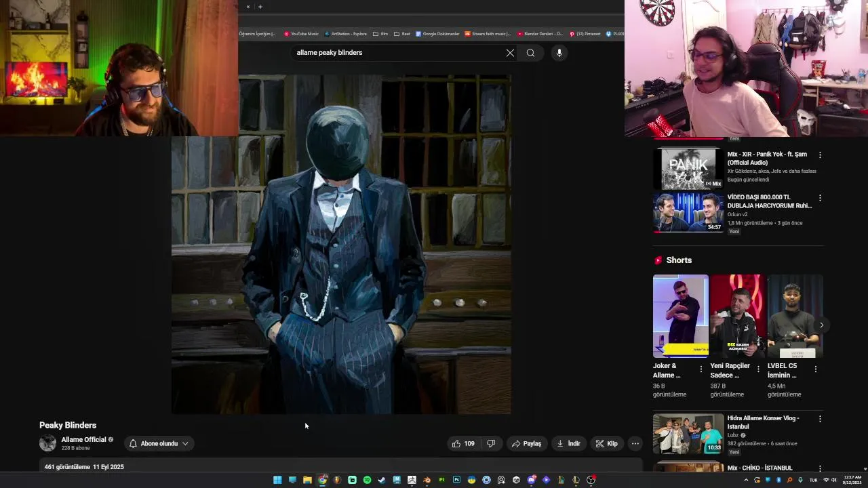Start voice search with microphone icon
868x488 pixels.
pos(559,53)
